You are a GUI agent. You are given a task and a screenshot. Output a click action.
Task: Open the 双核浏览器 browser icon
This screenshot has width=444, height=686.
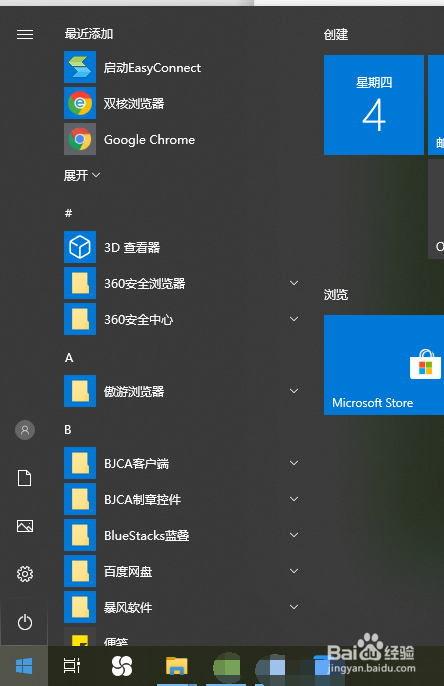(x=80, y=103)
